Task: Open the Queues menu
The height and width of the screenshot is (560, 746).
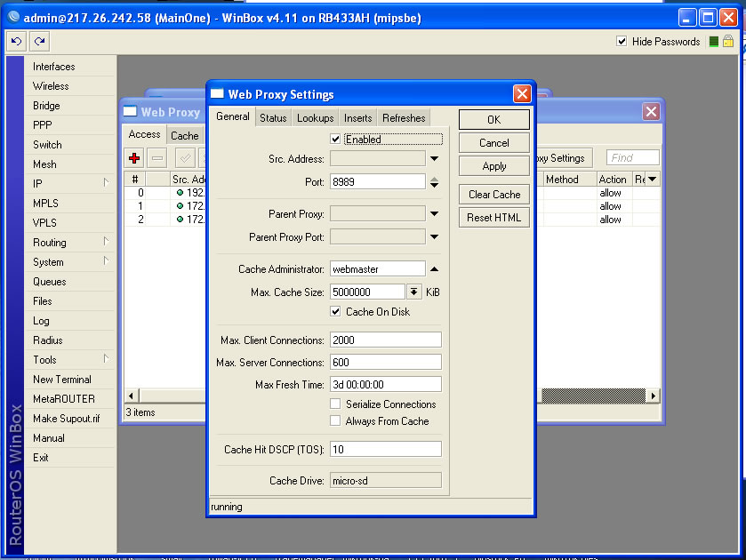Action: tap(50, 282)
